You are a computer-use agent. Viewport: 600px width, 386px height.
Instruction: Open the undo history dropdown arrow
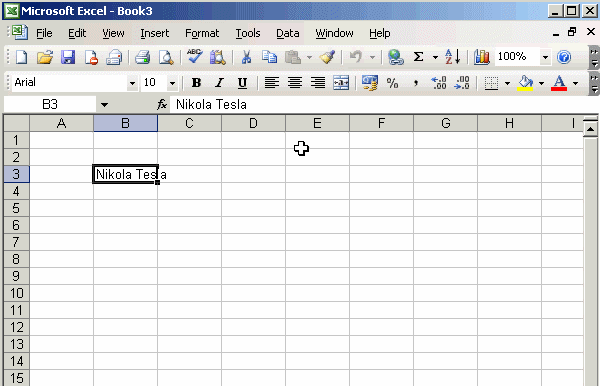pyautogui.click(x=372, y=58)
